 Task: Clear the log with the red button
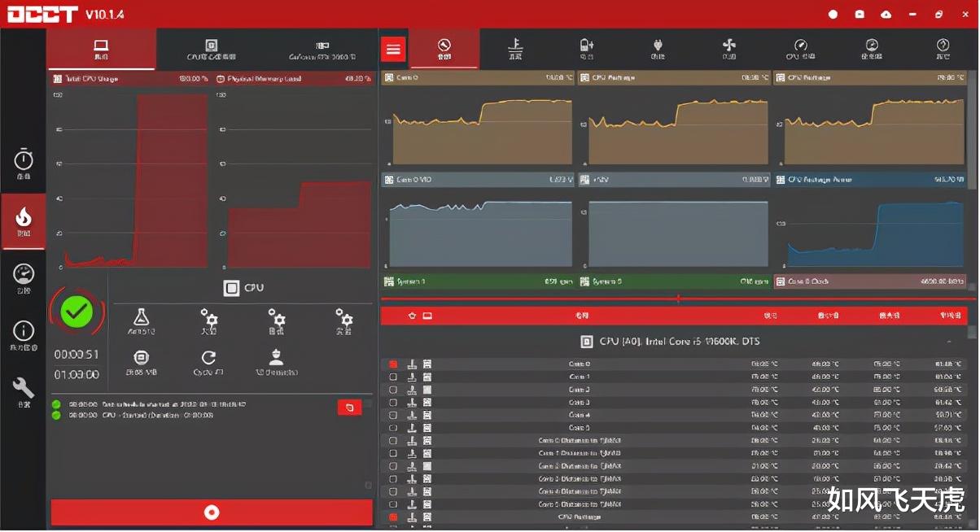pyautogui.click(x=349, y=408)
